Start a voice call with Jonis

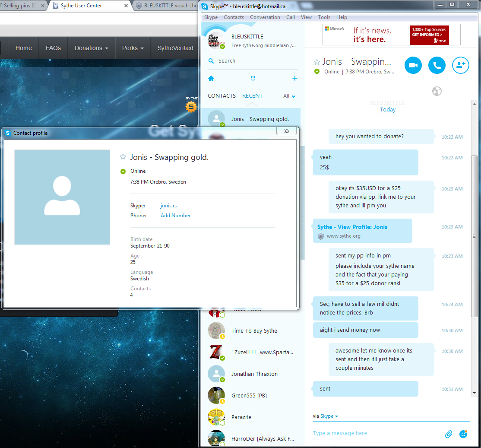coord(437,65)
